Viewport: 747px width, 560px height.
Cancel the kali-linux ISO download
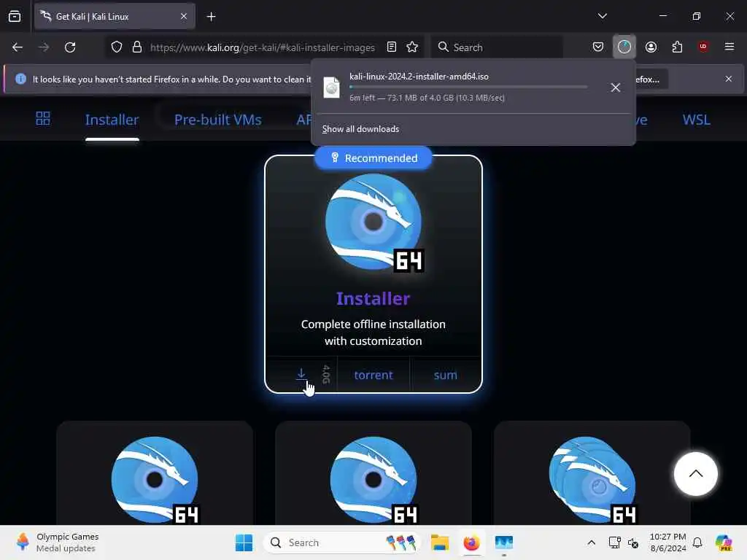point(616,87)
